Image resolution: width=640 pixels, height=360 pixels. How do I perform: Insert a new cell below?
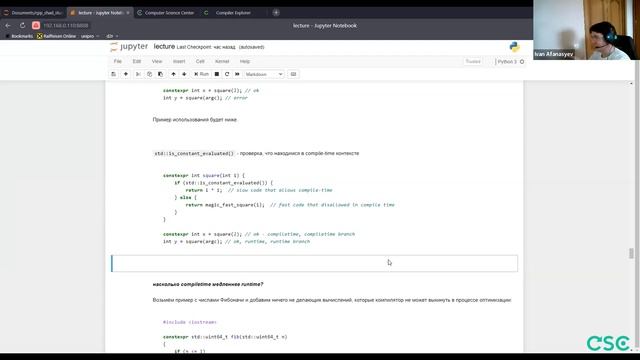pos(126,74)
